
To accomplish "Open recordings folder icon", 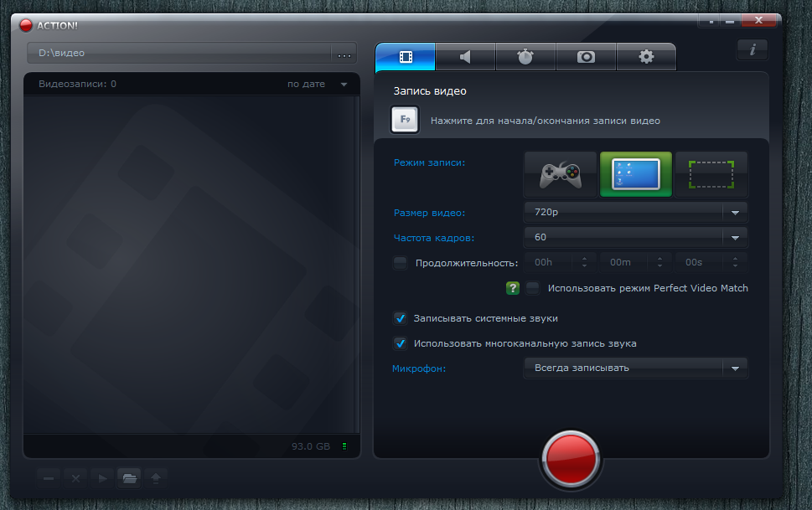I will click(x=129, y=478).
